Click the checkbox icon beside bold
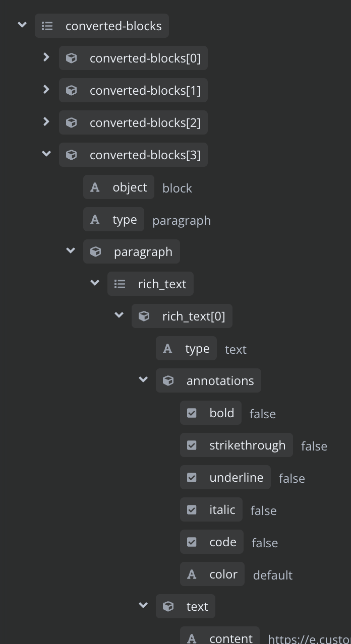The height and width of the screenshot is (644, 351). [192, 413]
